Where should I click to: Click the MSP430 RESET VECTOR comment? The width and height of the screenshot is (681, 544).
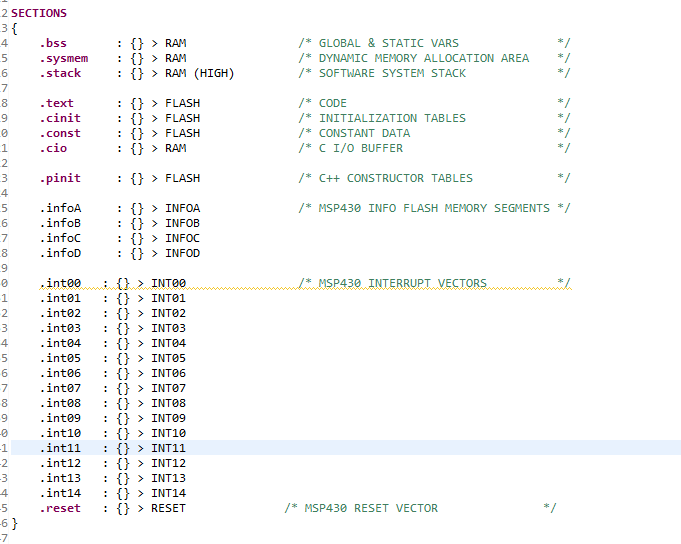[x=371, y=508]
